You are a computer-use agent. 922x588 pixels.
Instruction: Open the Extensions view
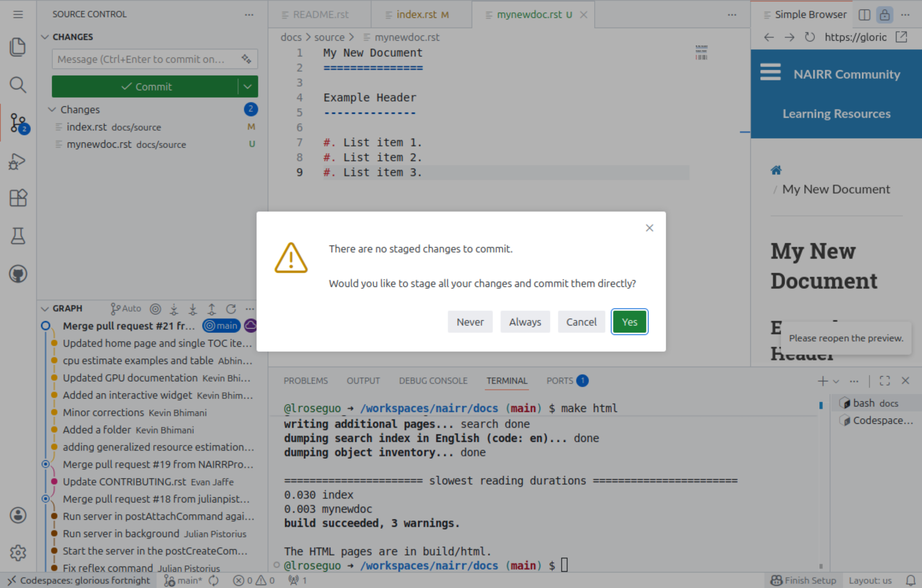18,198
